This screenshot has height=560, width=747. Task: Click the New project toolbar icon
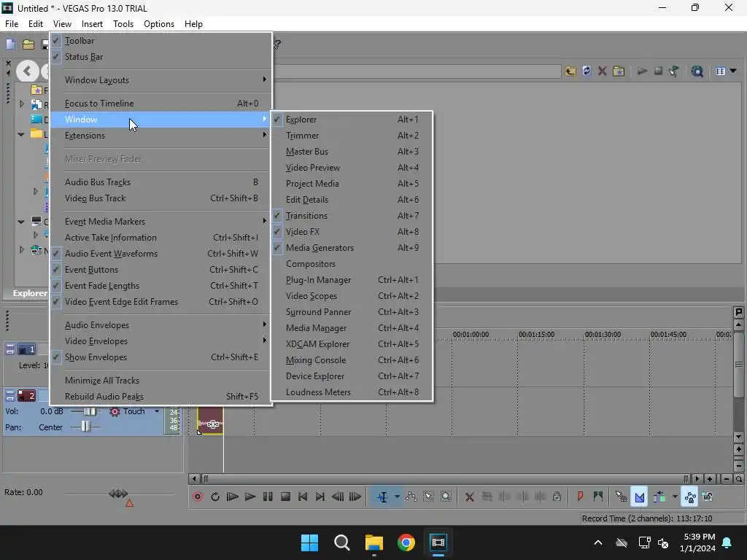coord(10,44)
